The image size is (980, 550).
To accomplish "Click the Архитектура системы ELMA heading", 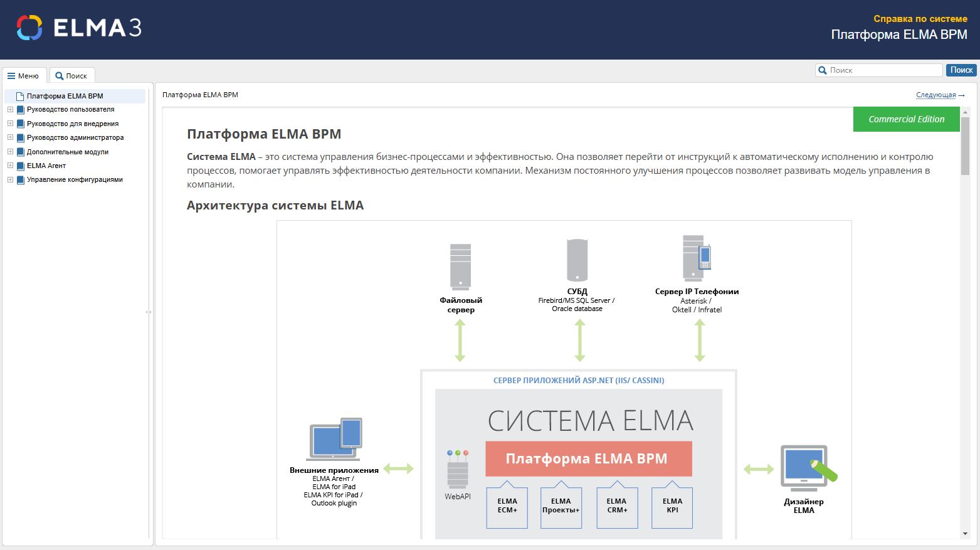I will click(275, 205).
